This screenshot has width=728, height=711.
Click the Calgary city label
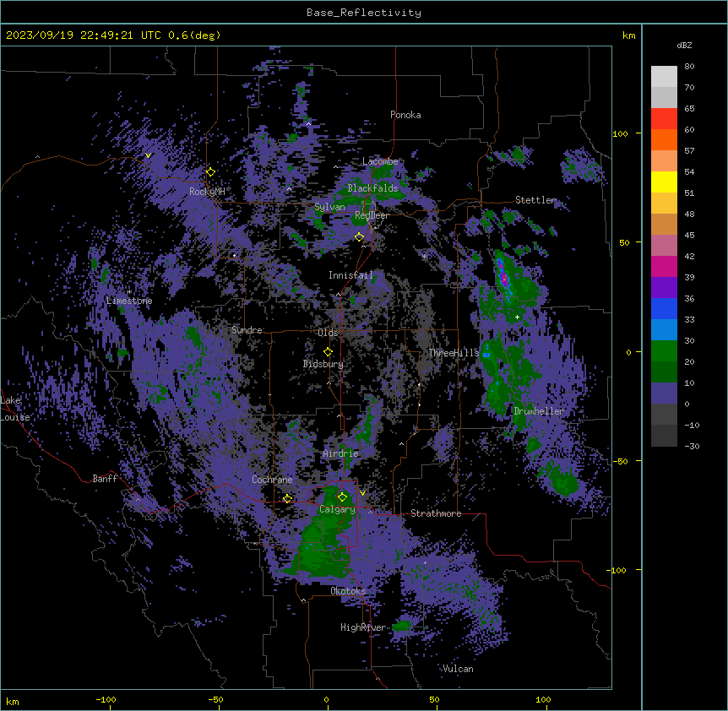[337, 509]
